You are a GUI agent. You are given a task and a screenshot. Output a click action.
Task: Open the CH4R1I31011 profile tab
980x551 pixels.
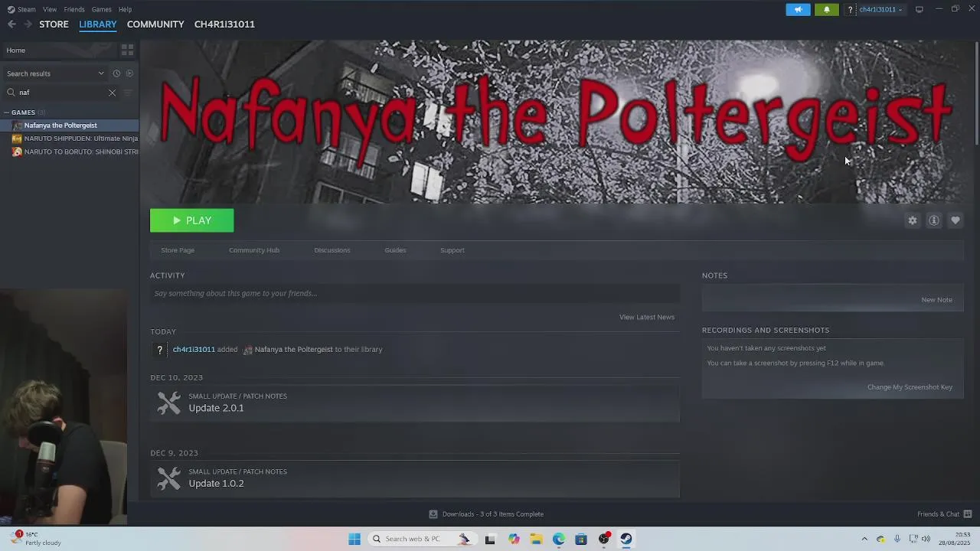[x=224, y=24]
